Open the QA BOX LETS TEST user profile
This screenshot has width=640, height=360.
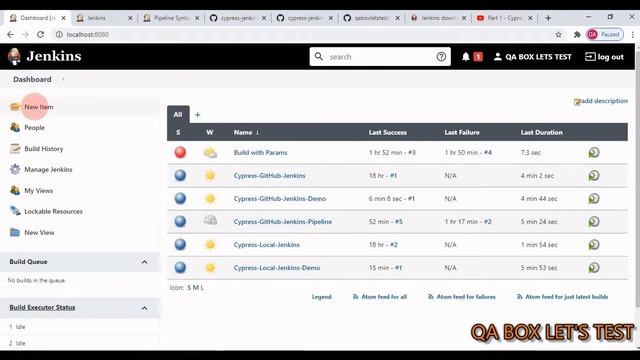533,57
